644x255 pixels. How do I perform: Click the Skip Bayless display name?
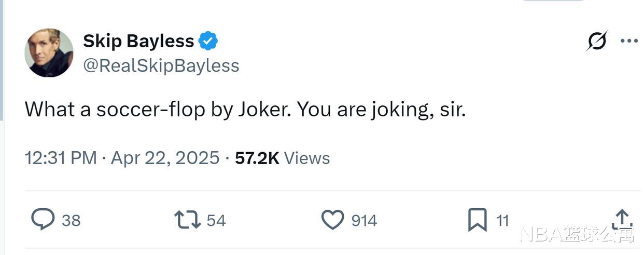(x=138, y=41)
